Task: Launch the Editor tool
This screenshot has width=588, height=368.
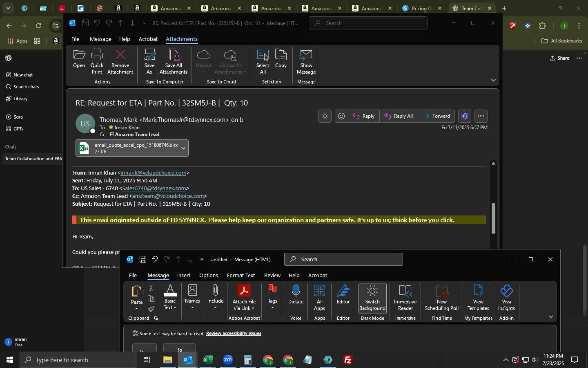Action: point(343,294)
